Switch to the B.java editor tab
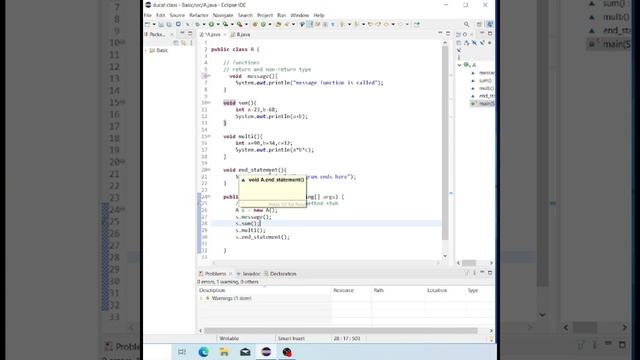The image size is (640, 360). tap(240, 34)
